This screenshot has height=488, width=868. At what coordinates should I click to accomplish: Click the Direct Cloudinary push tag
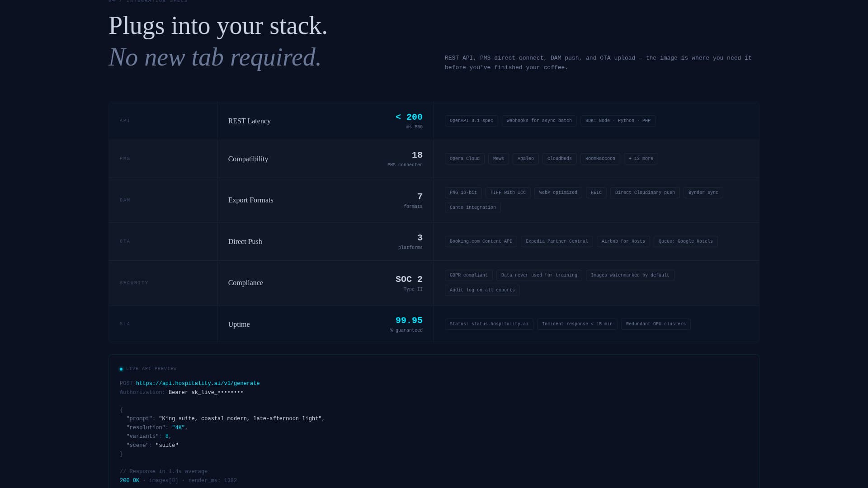645,192
